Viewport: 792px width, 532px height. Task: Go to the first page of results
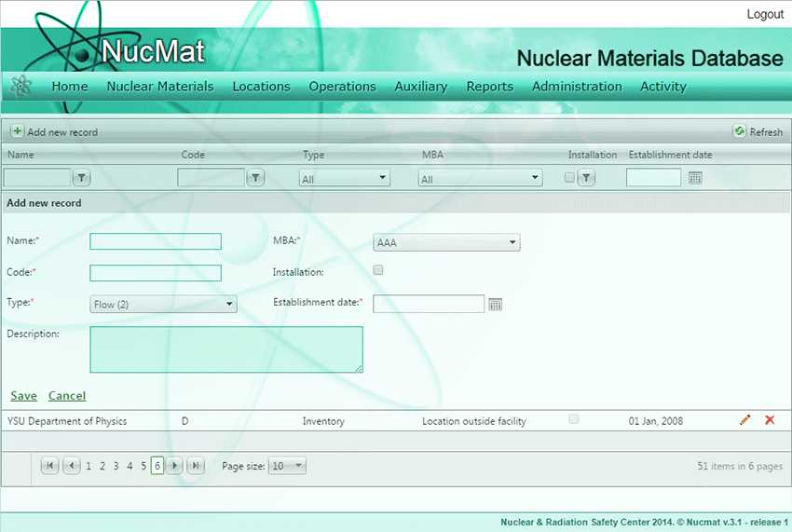[49, 466]
